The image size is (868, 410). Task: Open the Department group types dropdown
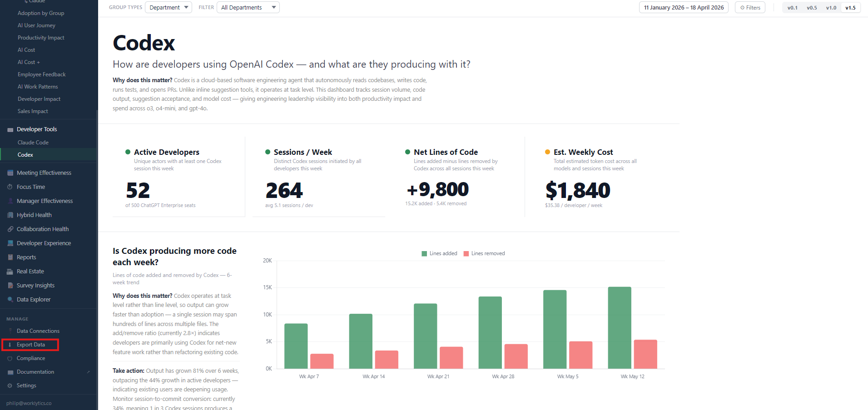coord(169,7)
